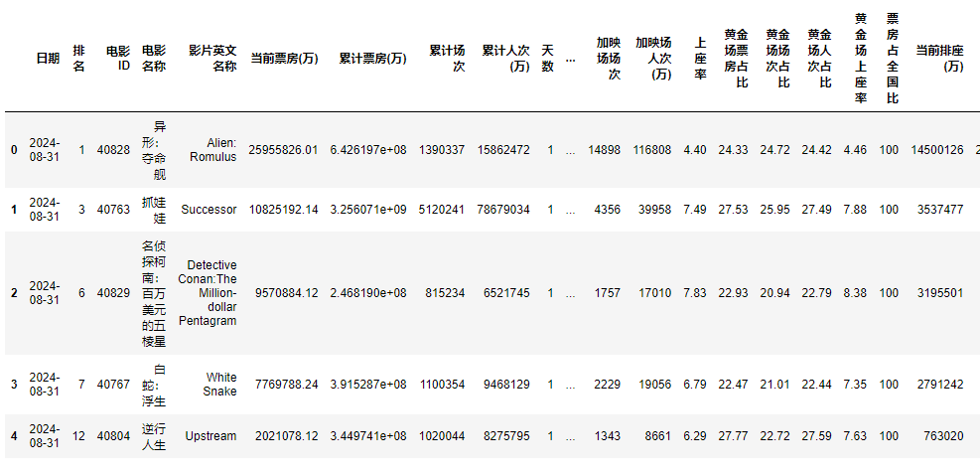The height and width of the screenshot is (474, 980).
Task: Click the box office value 25955826.01
Action: pos(283,150)
